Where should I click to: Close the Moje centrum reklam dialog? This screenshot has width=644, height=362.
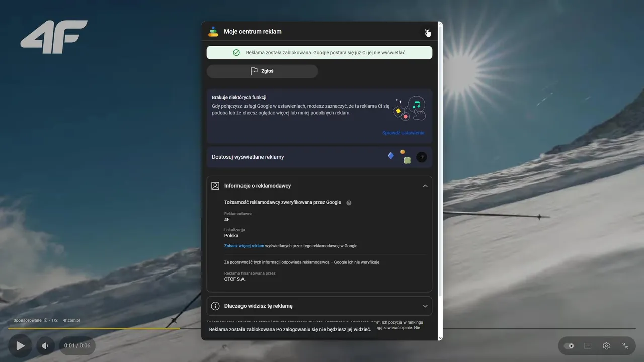coord(427,32)
